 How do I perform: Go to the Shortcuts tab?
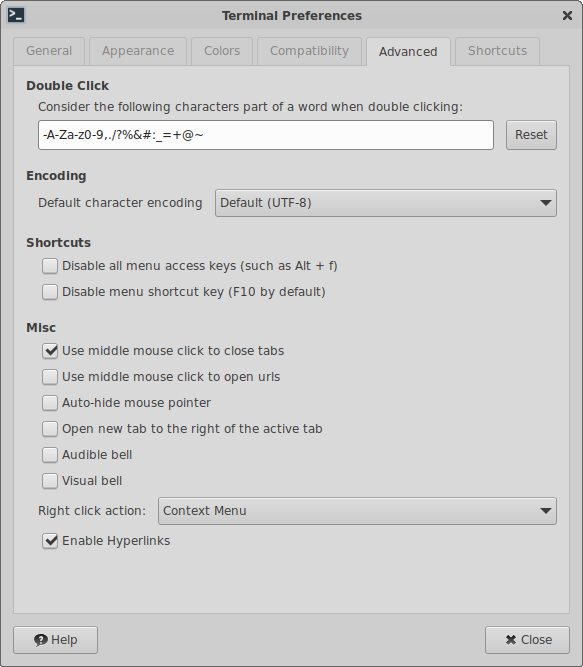498,51
